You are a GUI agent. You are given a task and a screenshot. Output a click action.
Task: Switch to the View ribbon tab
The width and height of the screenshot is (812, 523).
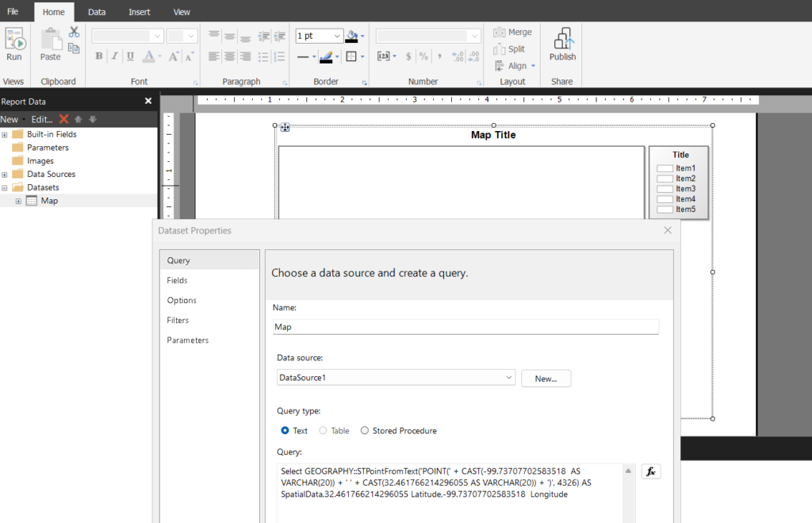pos(182,12)
